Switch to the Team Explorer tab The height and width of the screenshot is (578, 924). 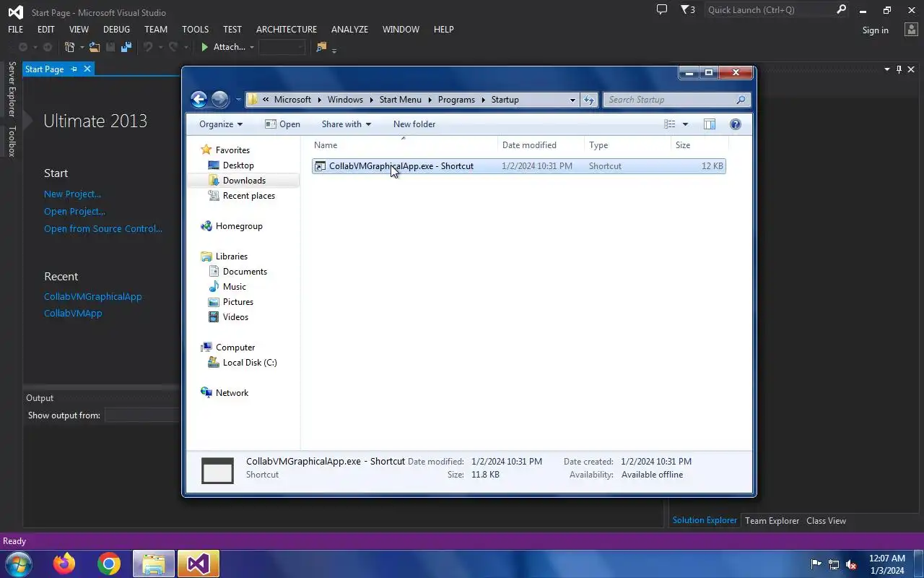pyautogui.click(x=772, y=520)
